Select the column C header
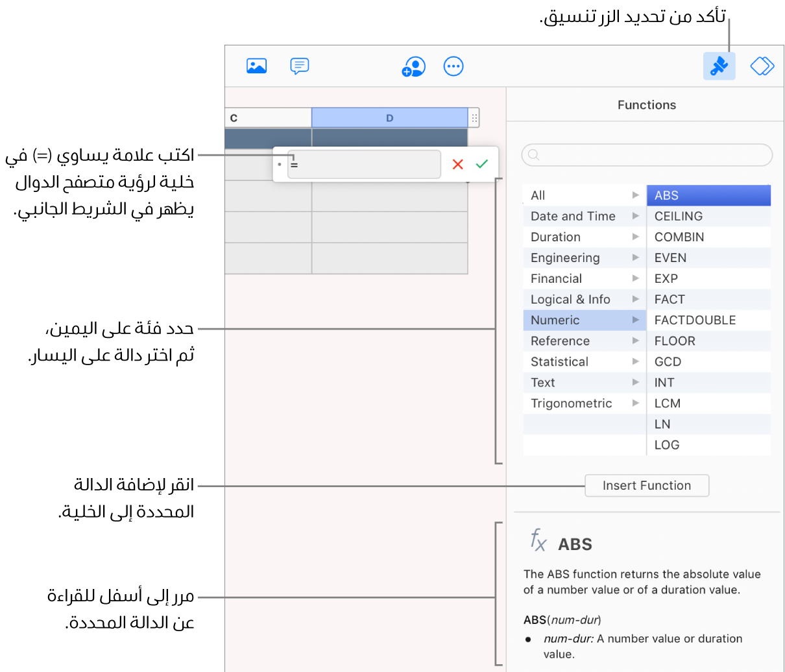 (269, 118)
